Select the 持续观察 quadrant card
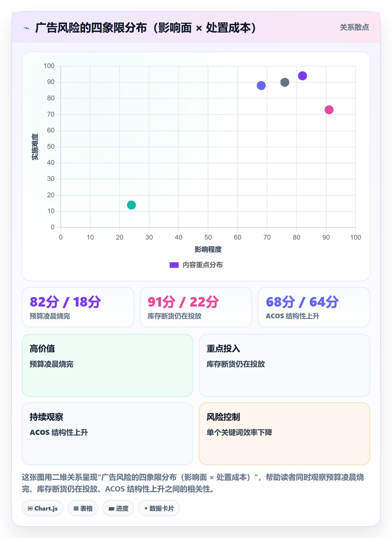Image resolution: width=392 pixels, height=538 pixels. pyautogui.click(x=108, y=434)
